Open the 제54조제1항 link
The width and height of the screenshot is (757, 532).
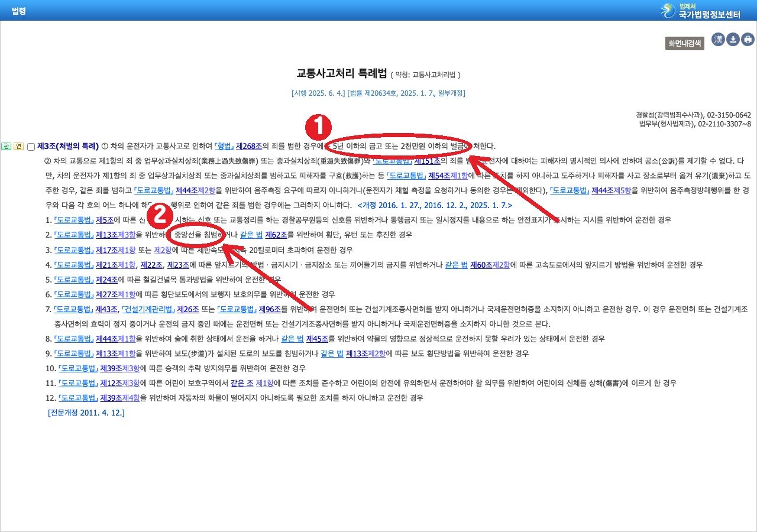click(448, 176)
